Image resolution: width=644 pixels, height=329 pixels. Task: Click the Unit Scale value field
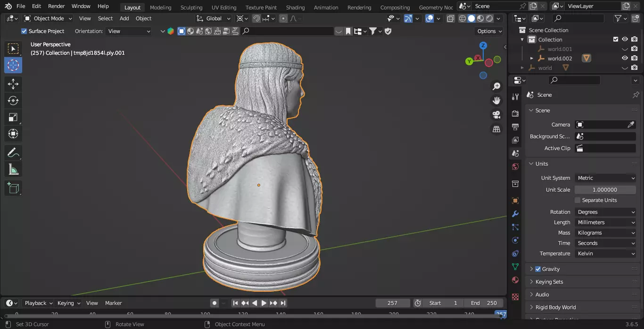pyautogui.click(x=605, y=190)
